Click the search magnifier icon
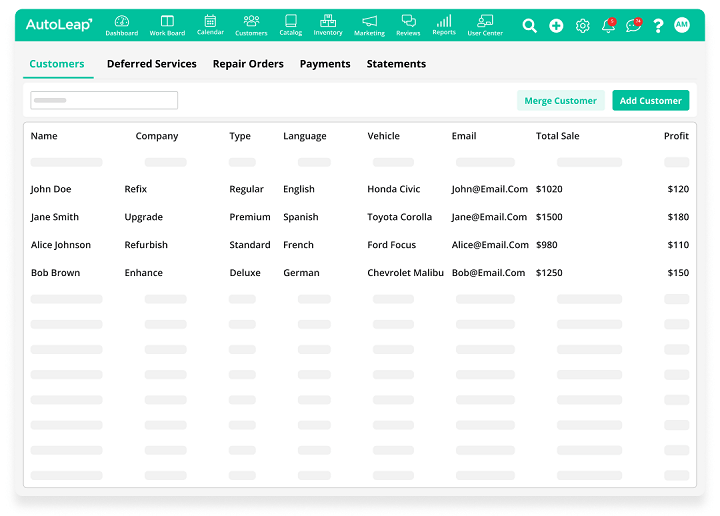 (x=530, y=26)
